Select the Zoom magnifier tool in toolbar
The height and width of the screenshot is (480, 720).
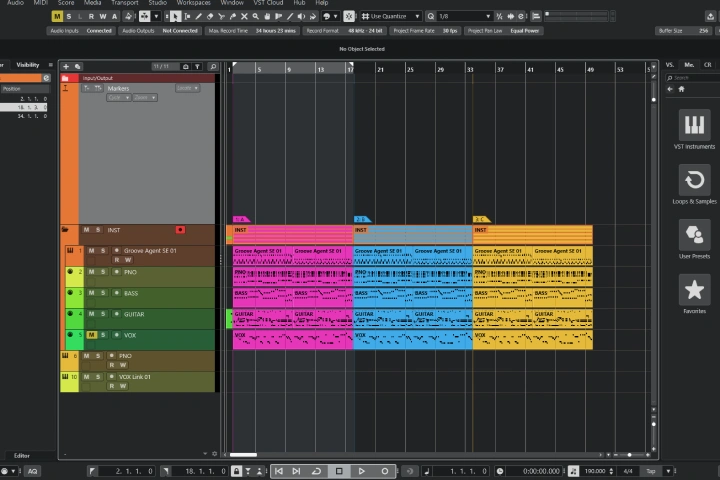[x=255, y=16]
